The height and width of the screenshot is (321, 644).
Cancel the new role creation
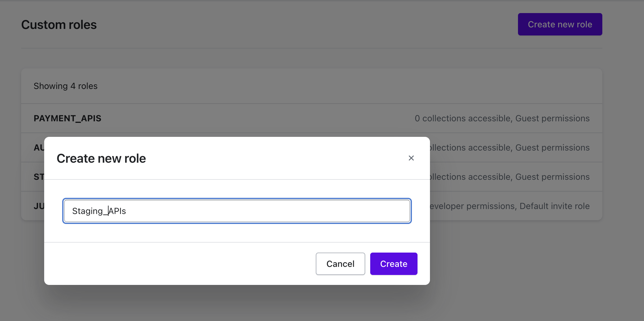pos(340,264)
